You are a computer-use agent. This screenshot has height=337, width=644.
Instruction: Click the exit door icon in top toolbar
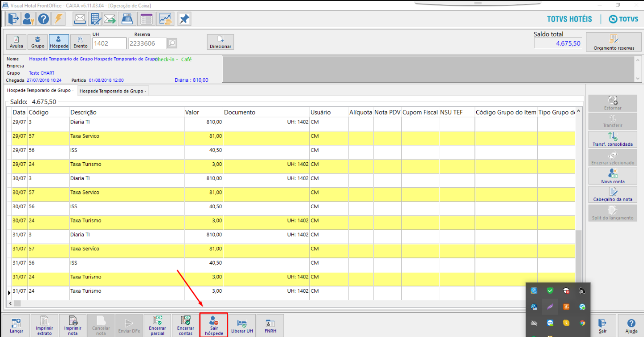[x=14, y=19]
